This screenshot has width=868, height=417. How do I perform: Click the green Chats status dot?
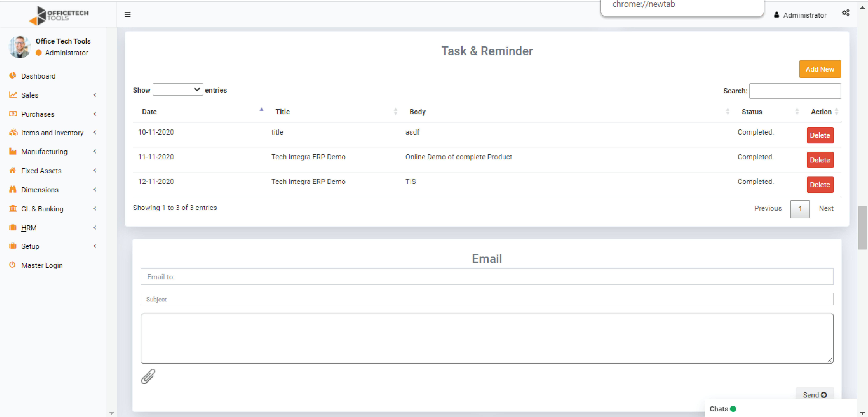733,409
